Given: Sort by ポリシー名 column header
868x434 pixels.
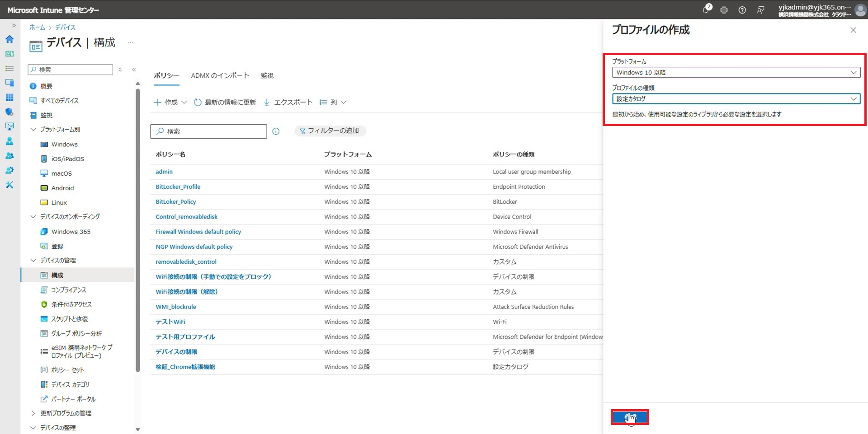Looking at the screenshot, I should [170, 154].
